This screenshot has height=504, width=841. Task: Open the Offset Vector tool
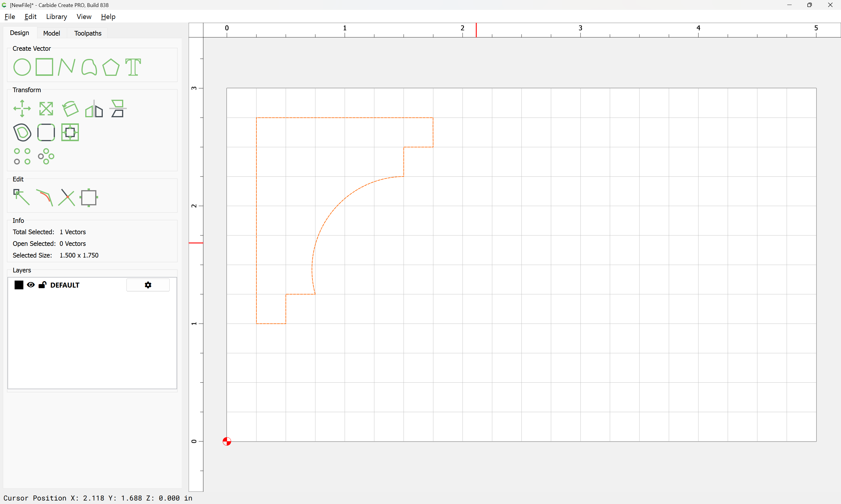click(x=22, y=132)
